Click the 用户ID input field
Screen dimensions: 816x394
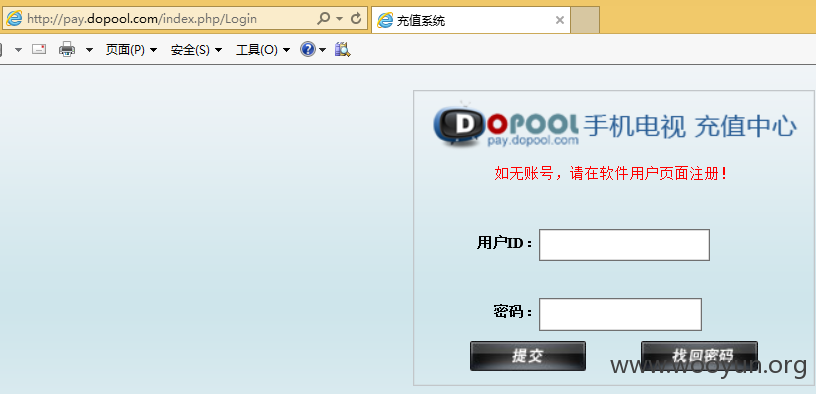(x=624, y=245)
